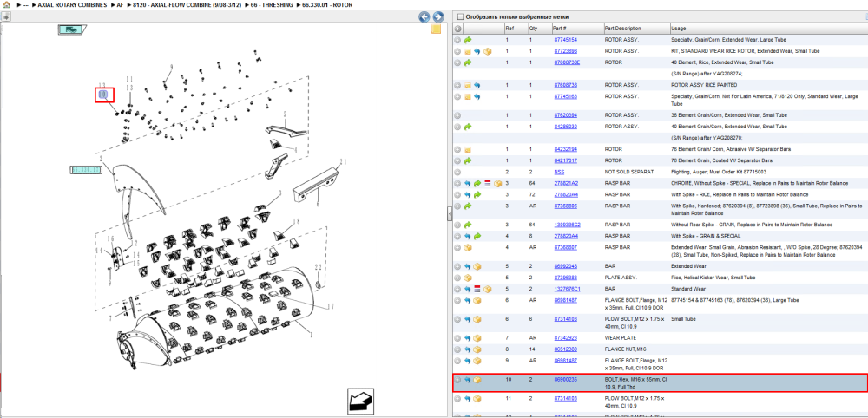868x418 pixels.
Task: Click green arrow icon for part 84217017
Action: 468,160
